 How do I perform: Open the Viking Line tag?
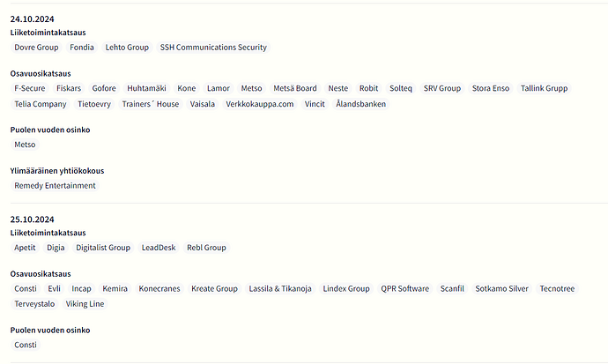[85, 304]
